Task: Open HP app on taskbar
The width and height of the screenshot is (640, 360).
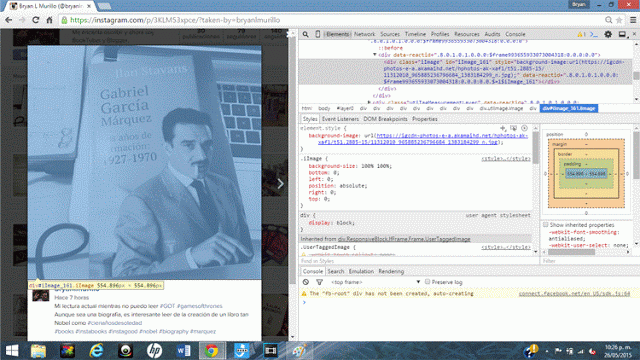Action: 154,351
